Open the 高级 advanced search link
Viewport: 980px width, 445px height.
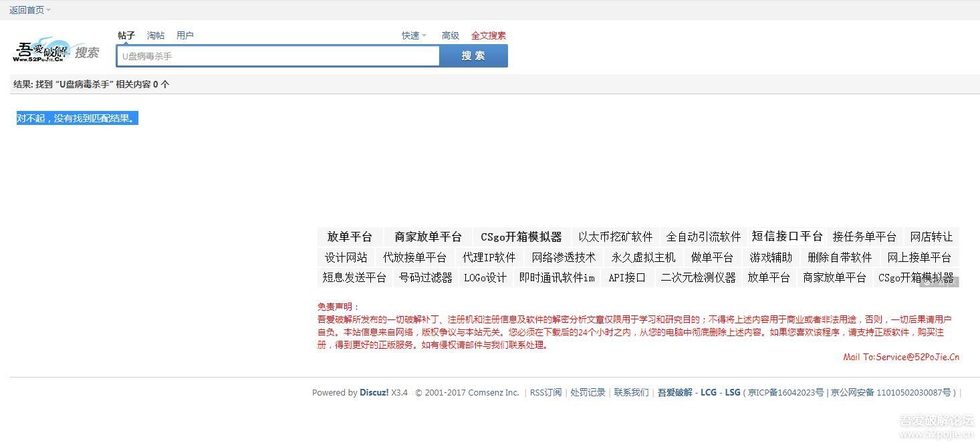tap(451, 35)
